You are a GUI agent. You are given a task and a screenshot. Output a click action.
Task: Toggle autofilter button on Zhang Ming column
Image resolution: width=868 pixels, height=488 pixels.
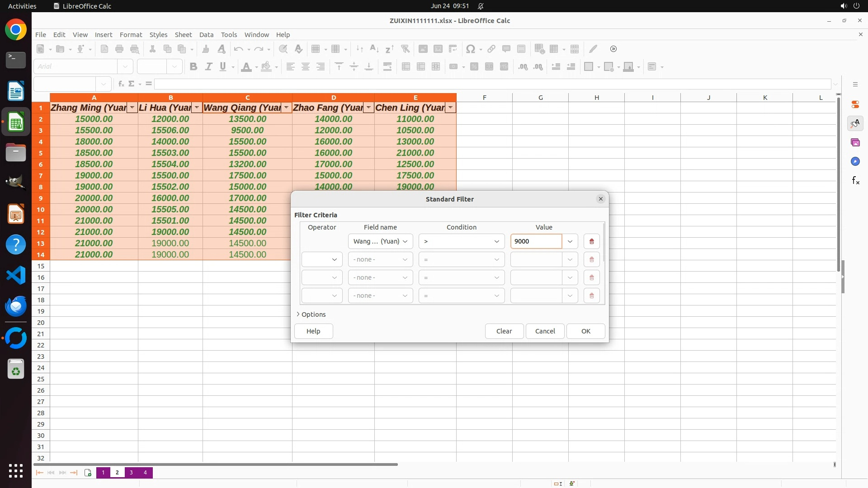[132, 108]
